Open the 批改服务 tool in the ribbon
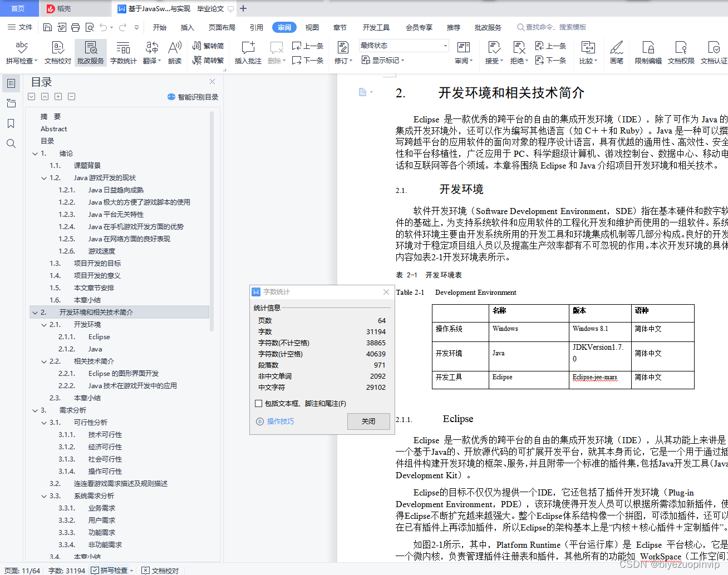Image resolution: width=728 pixels, height=575 pixels. [91, 52]
